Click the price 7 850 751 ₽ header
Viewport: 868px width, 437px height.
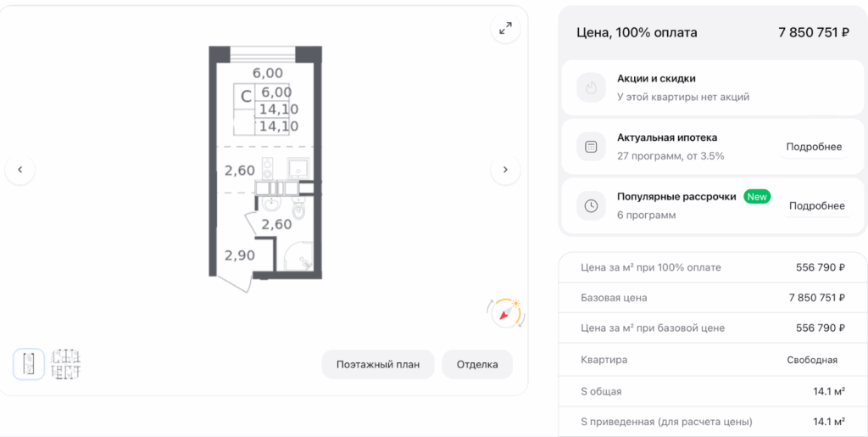click(x=813, y=33)
